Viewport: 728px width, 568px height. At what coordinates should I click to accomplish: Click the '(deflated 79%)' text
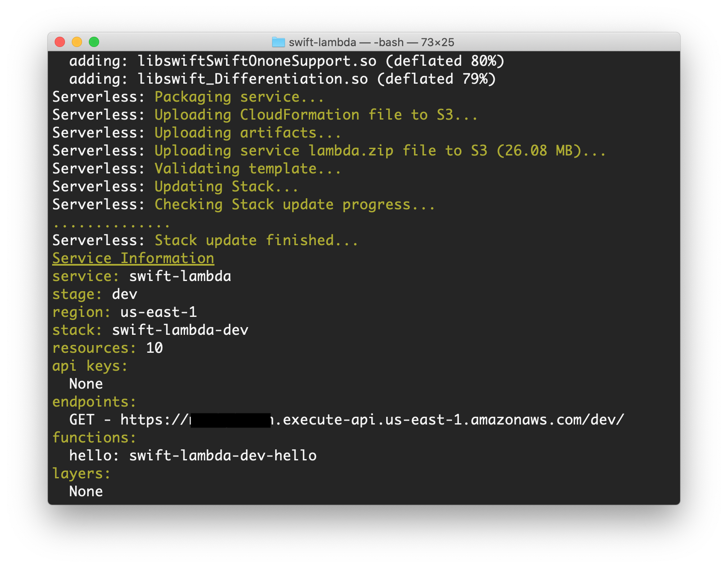[437, 79]
